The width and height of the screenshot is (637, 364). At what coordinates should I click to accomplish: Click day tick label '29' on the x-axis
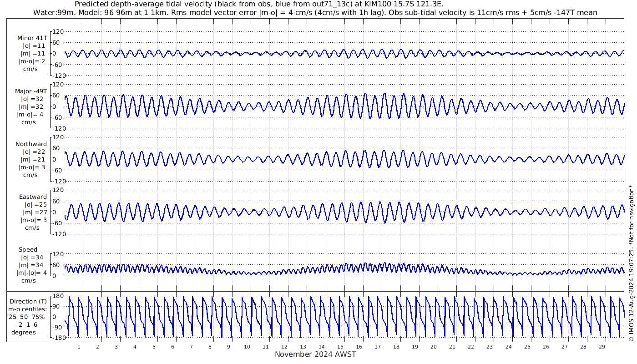(x=602, y=347)
